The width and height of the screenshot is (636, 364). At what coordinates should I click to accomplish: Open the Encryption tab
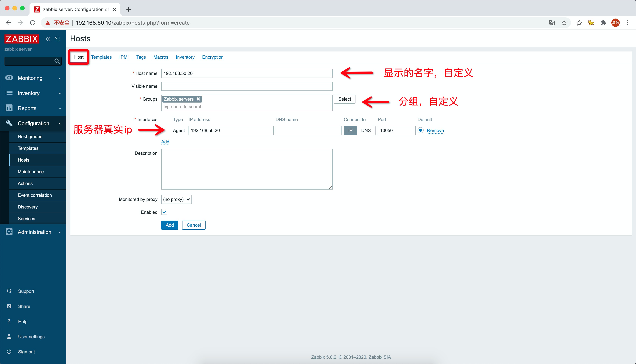click(x=213, y=57)
